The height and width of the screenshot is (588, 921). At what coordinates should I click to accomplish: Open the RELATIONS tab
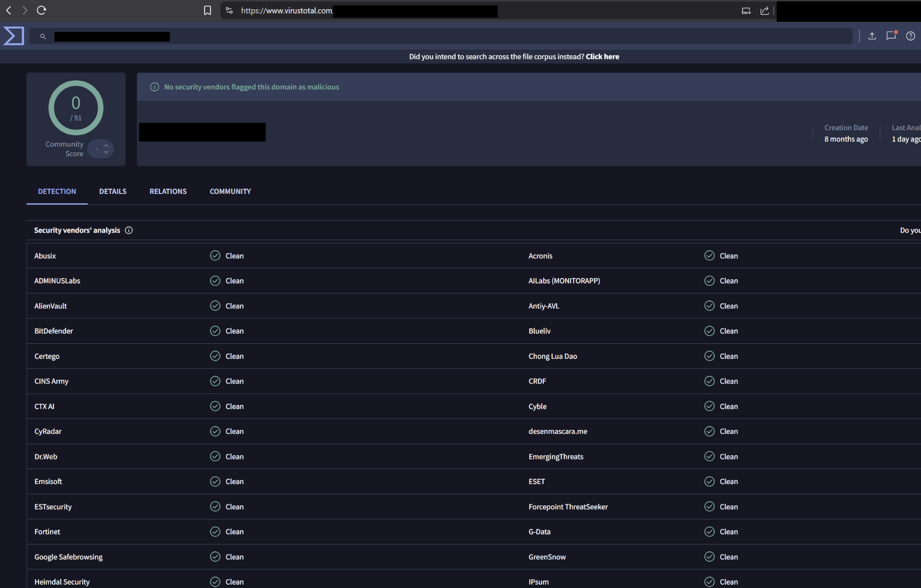(168, 191)
